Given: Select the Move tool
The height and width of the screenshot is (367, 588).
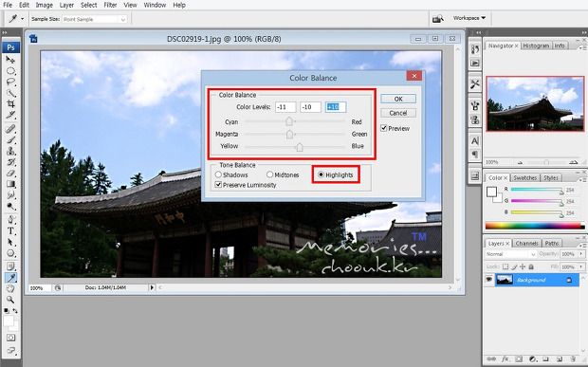Looking at the screenshot, I should coord(10,60).
